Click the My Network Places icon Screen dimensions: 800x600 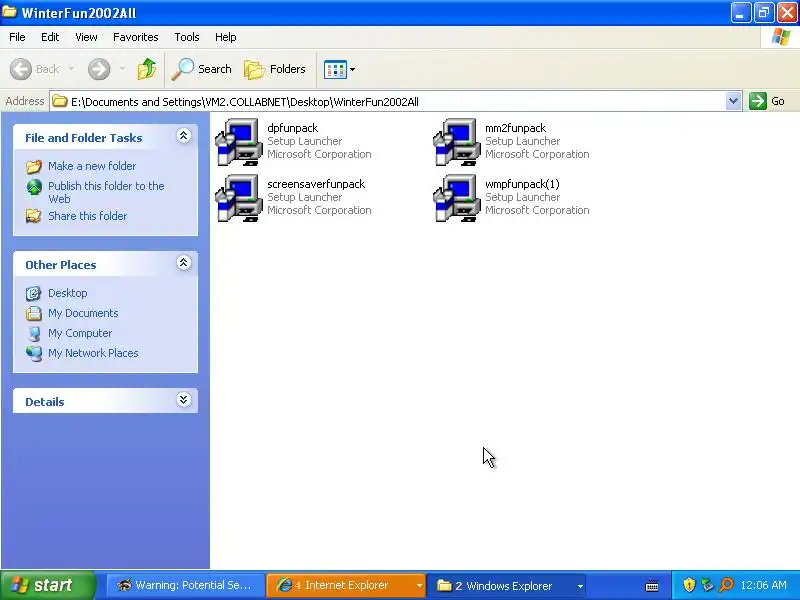click(34, 353)
